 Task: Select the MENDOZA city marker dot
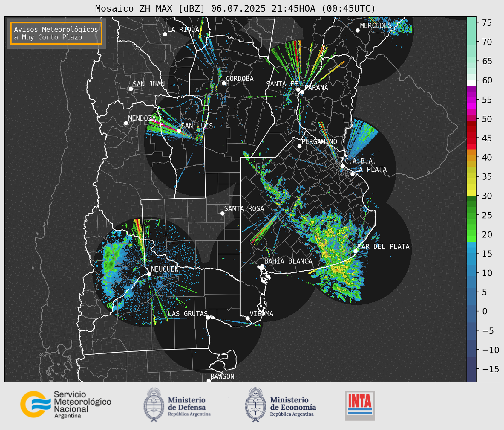pyautogui.click(x=126, y=123)
